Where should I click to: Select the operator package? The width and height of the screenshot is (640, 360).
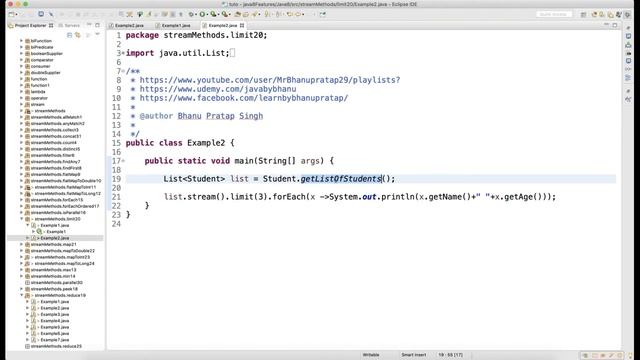[x=39, y=98]
